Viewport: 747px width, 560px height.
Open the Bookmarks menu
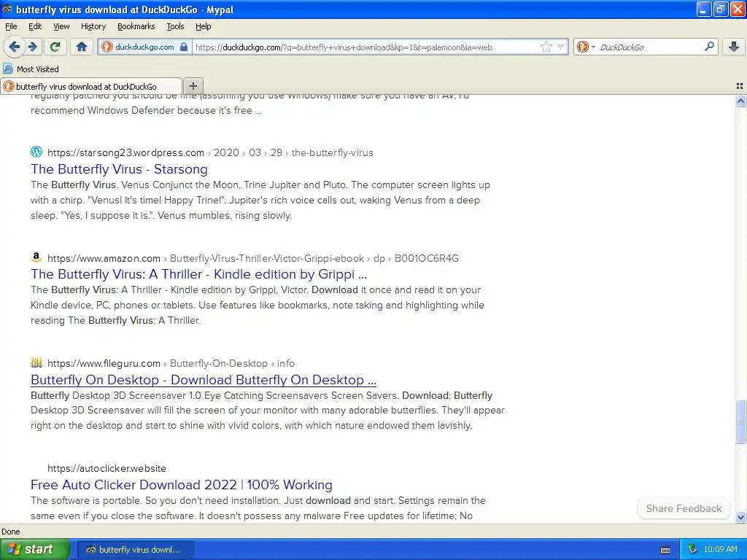(x=136, y=26)
